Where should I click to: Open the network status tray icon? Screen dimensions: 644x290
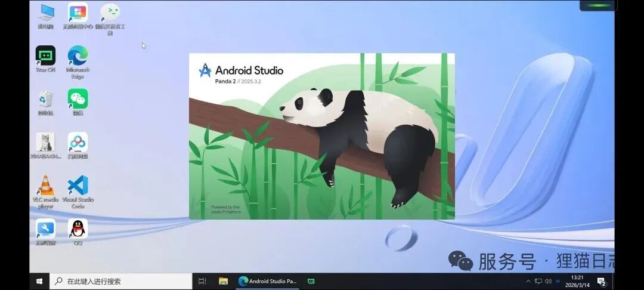[x=538, y=282]
